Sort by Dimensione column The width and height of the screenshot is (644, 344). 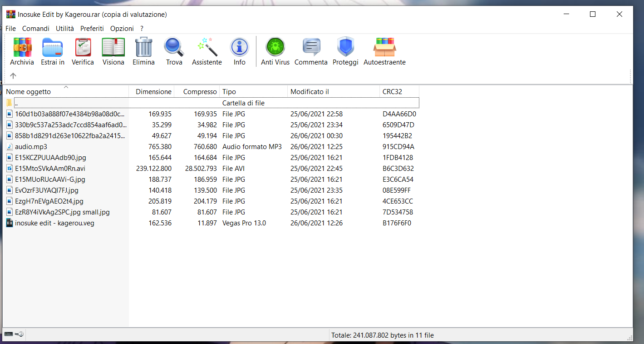[x=152, y=91]
